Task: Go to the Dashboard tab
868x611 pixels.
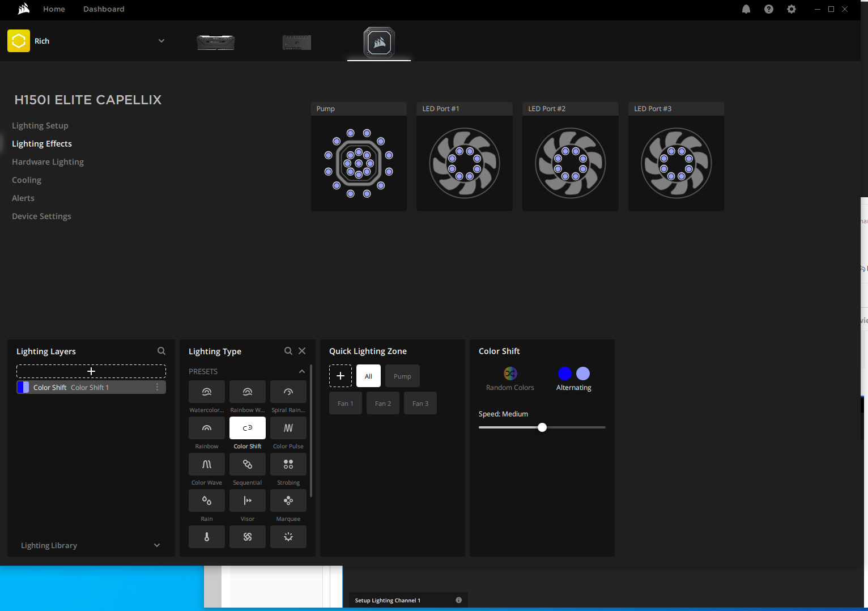Action: pyautogui.click(x=104, y=9)
